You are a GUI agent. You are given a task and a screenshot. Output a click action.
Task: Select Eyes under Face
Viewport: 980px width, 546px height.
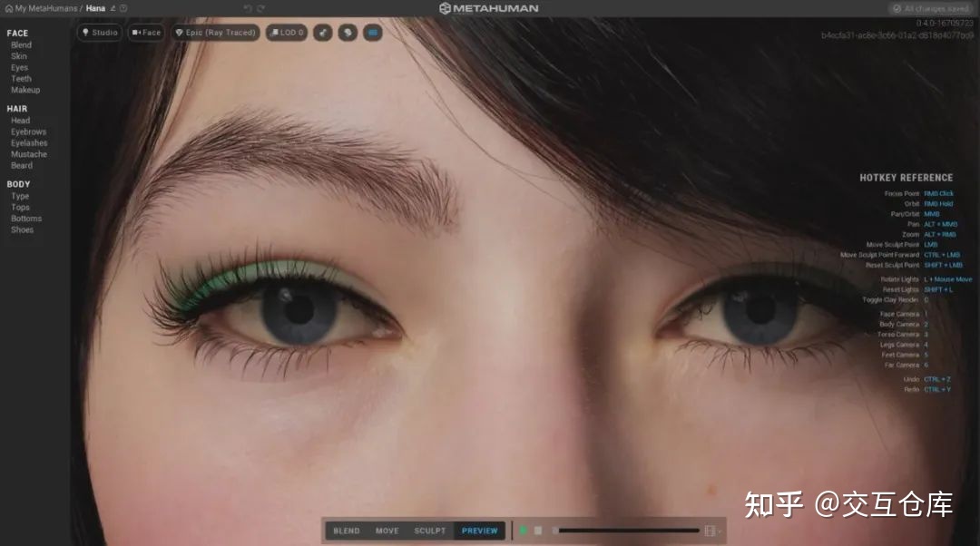pyautogui.click(x=19, y=67)
